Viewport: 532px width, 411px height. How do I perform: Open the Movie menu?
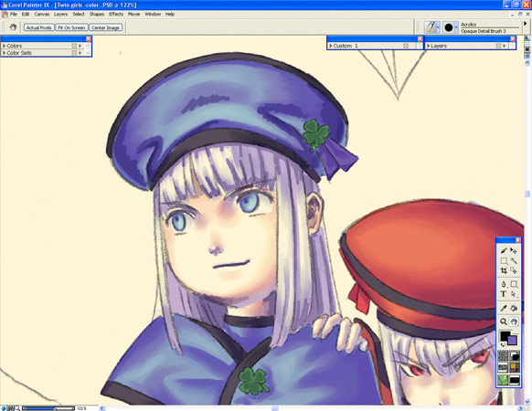click(x=134, y=15)
